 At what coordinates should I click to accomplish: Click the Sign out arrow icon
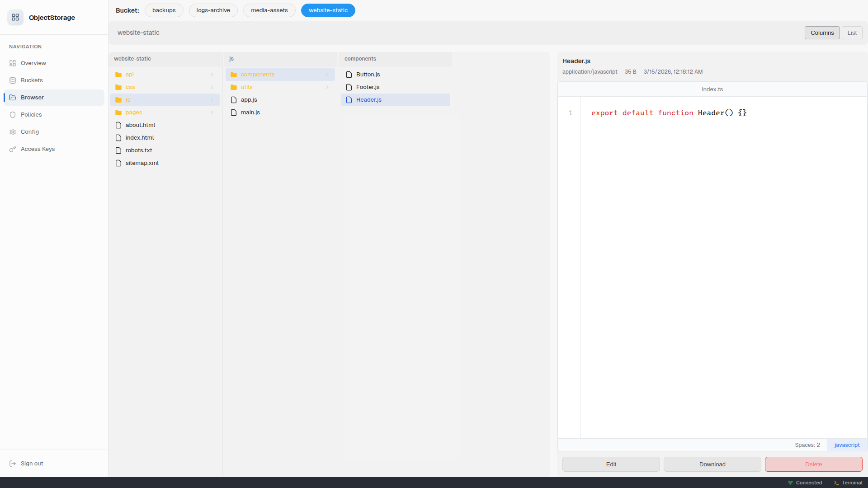click(x=13, y=464)
